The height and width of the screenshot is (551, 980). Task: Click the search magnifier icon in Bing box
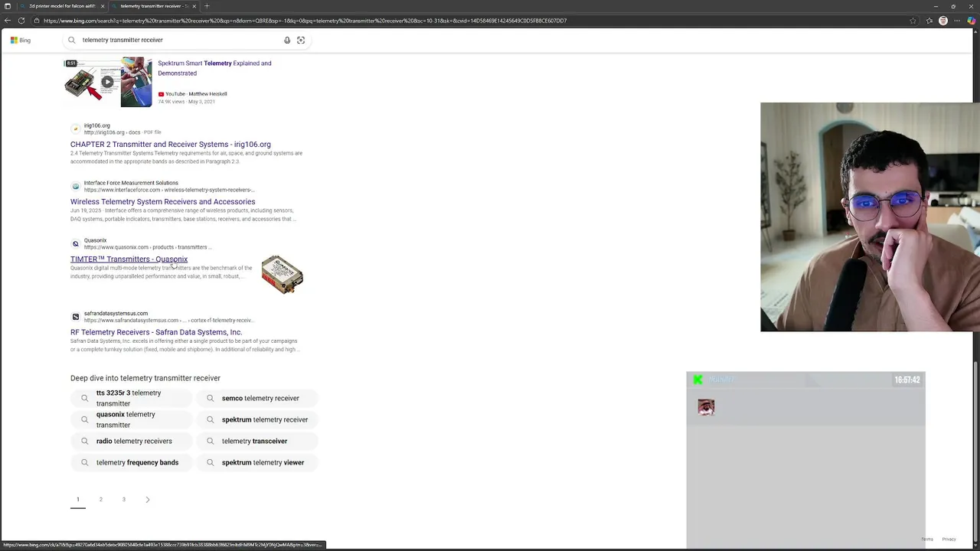[x=72, y=40]
